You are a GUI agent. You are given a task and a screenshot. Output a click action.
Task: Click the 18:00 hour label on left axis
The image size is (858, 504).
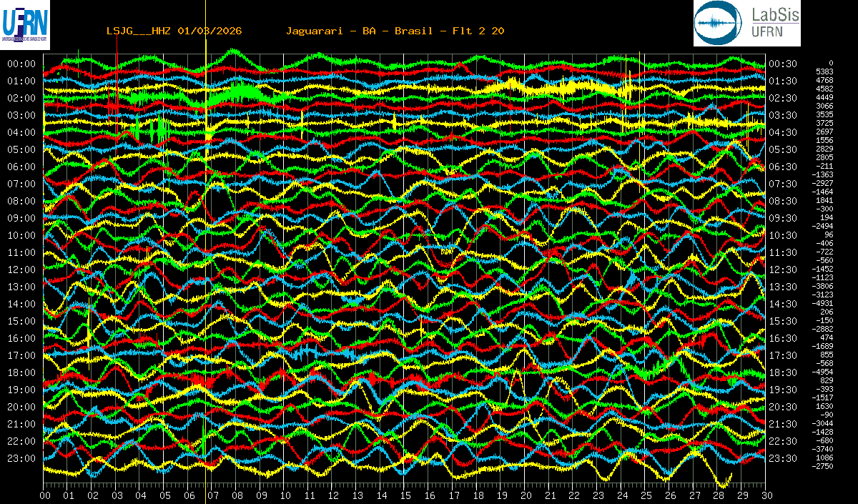21,372
